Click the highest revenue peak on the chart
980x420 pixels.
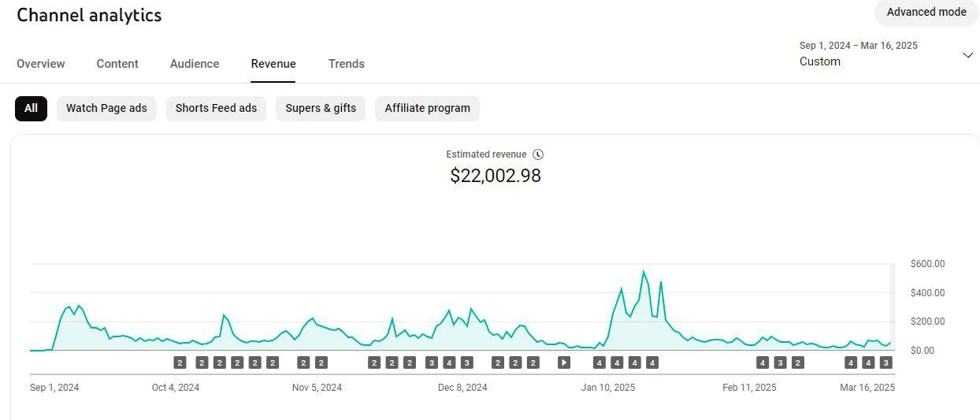644,272
